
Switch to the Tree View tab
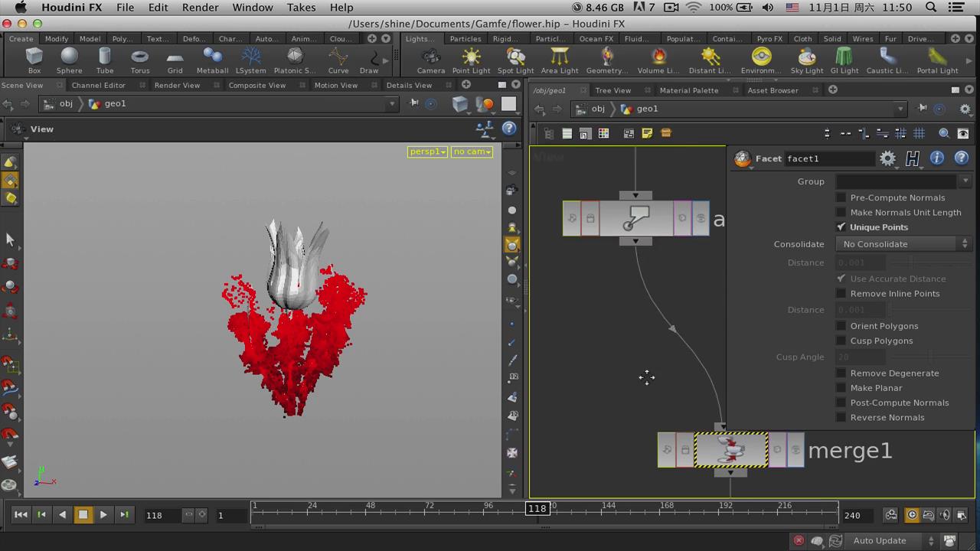point(613,90)
